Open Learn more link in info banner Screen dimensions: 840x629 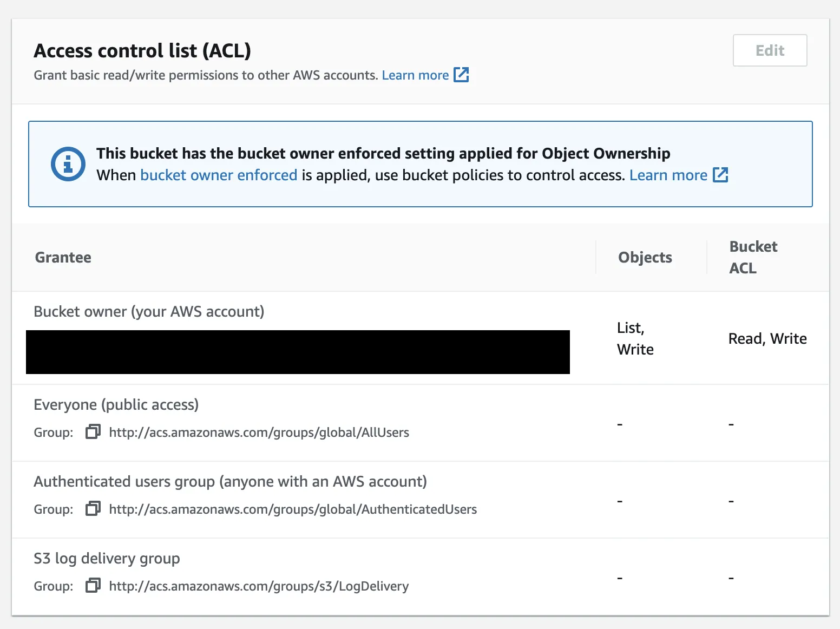tap(668, 175)
